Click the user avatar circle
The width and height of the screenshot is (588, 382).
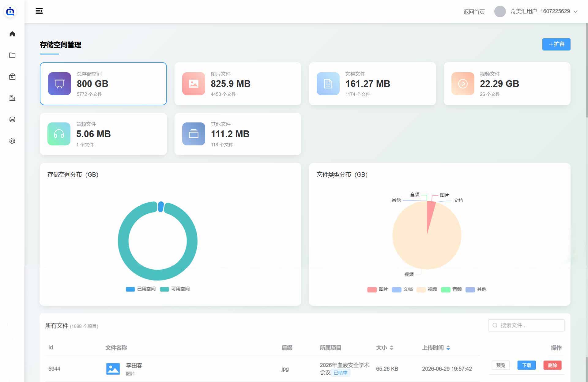point(500,11)
